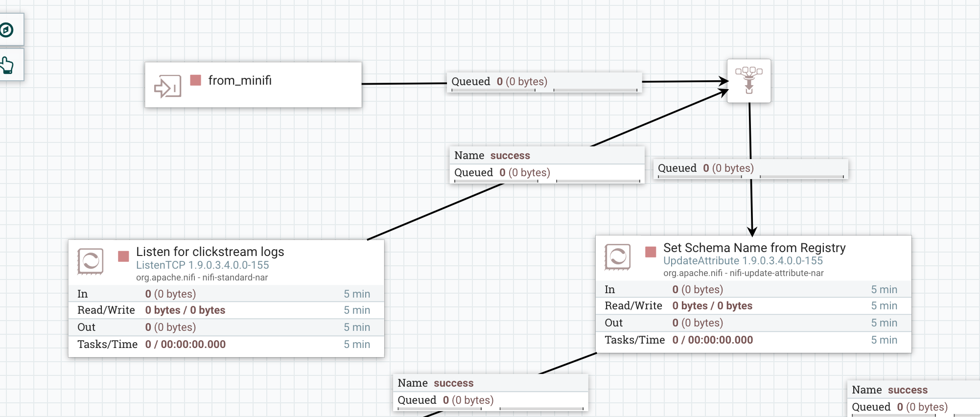Click Read/Write row of Set Schema Name processor
Image resolution: width=980 pixels, height=417 pixels.
pyautogui.click(x=753, y=306)
